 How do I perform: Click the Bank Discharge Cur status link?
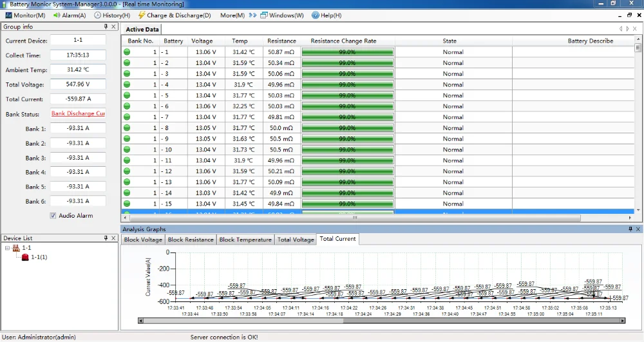point(78,114)
